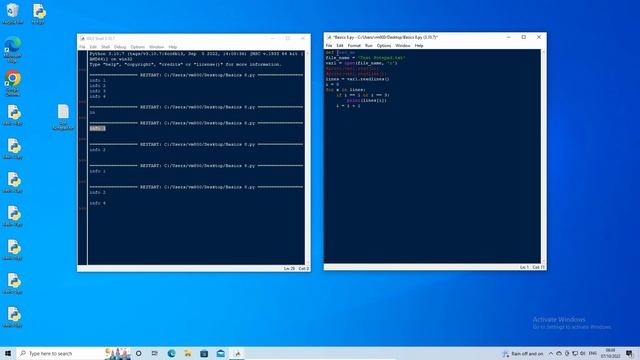
Task: Click the highlighted info line in shell output
Action: click(x=98, y=128)
